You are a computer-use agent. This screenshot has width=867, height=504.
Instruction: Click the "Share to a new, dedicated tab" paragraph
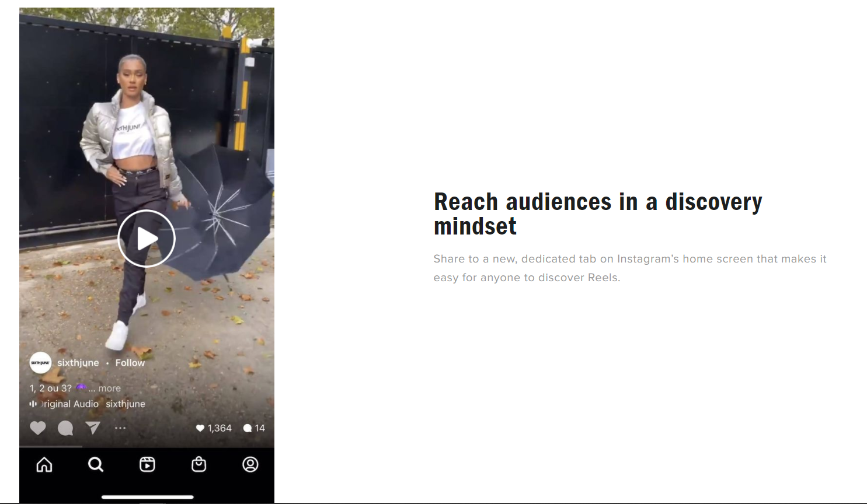pos(630,268)
